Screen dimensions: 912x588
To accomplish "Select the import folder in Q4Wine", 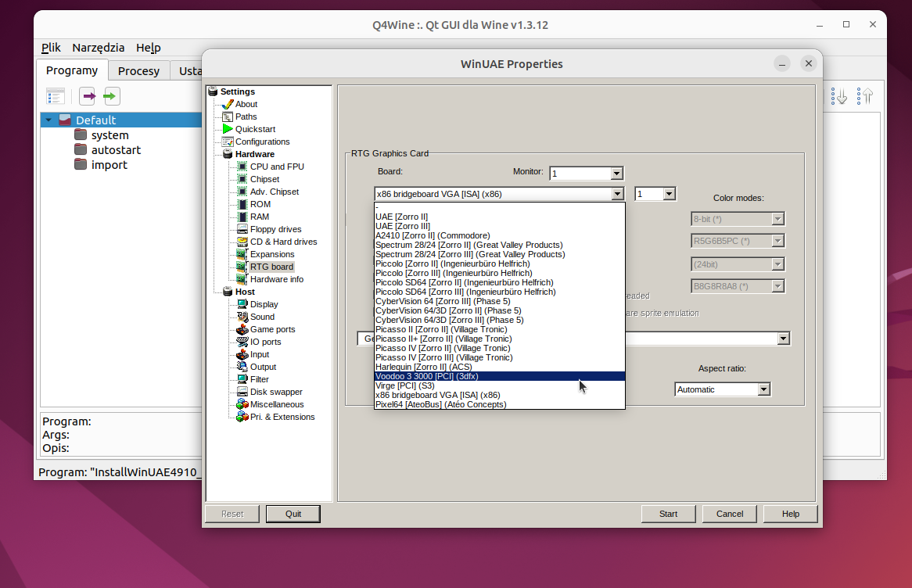I will point(110,165).
